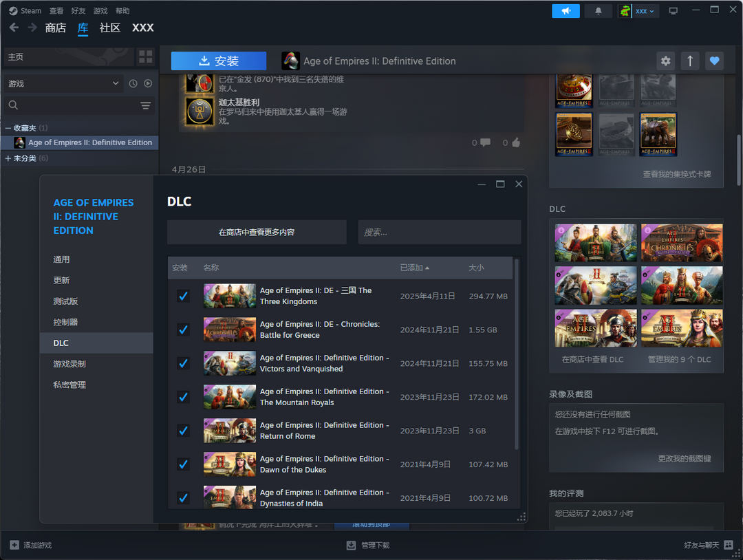Switch to 社区 tab
The height and width of the screenshot is (560, 743).
click(x=110, y=28)
